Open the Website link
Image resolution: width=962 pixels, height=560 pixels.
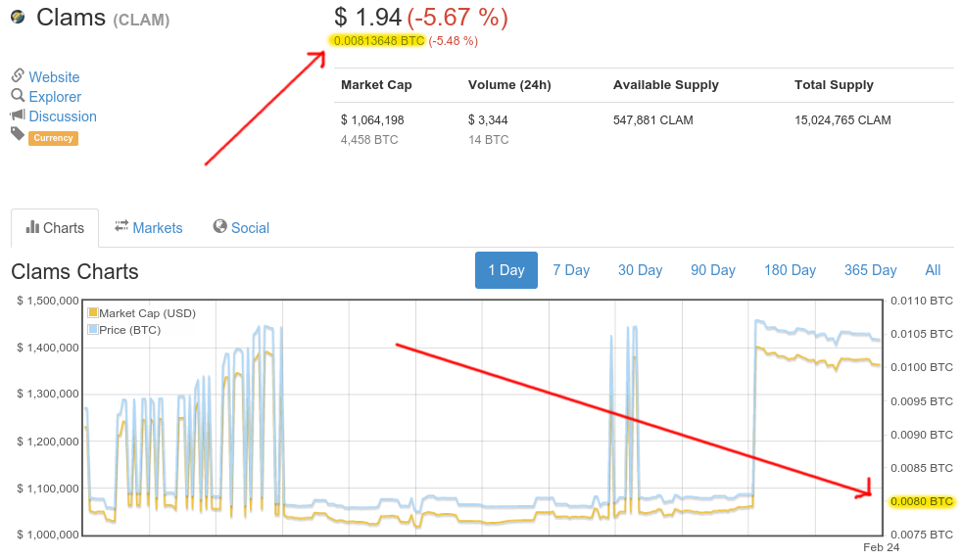pos(54,77)
